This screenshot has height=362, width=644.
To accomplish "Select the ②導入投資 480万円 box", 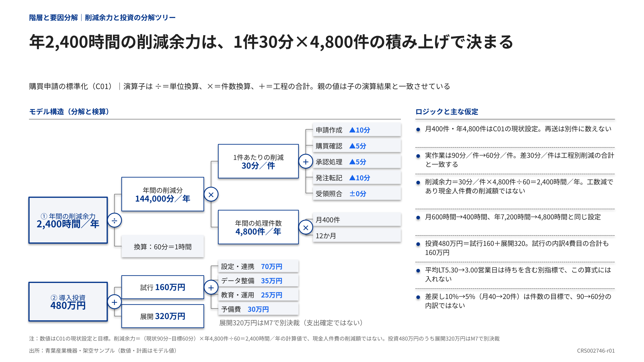I will pos(68,302).
